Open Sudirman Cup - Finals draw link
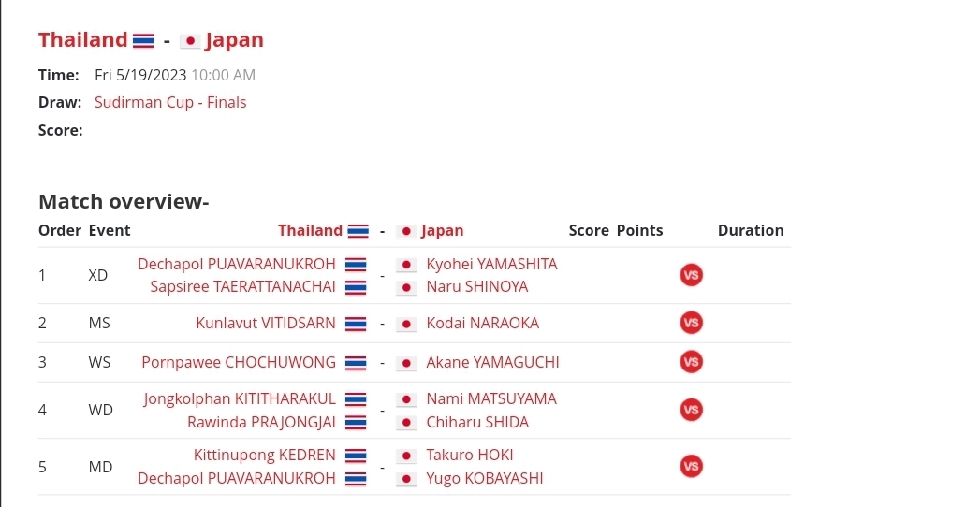This screenshot has width=980, height=507. [170, 102]
